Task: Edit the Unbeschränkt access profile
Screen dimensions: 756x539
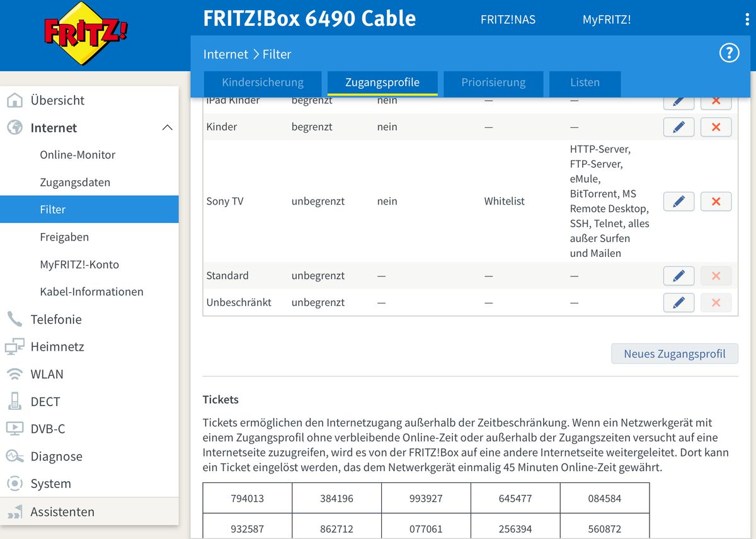Action: (x=679, y=303)
